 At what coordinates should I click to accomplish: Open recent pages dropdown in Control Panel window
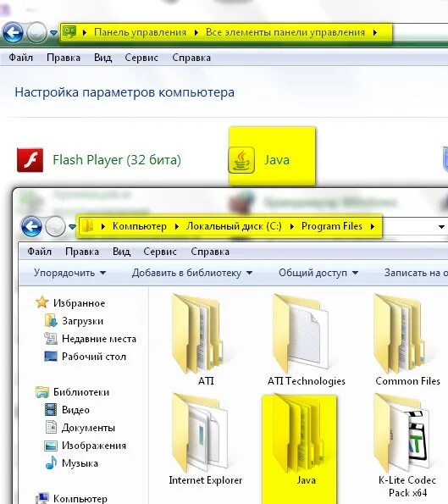[x=53, y=33]
